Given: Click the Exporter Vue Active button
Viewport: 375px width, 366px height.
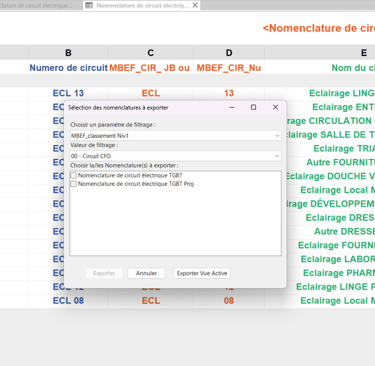Looking at the screenshot, I should click(x=202, y=273).
